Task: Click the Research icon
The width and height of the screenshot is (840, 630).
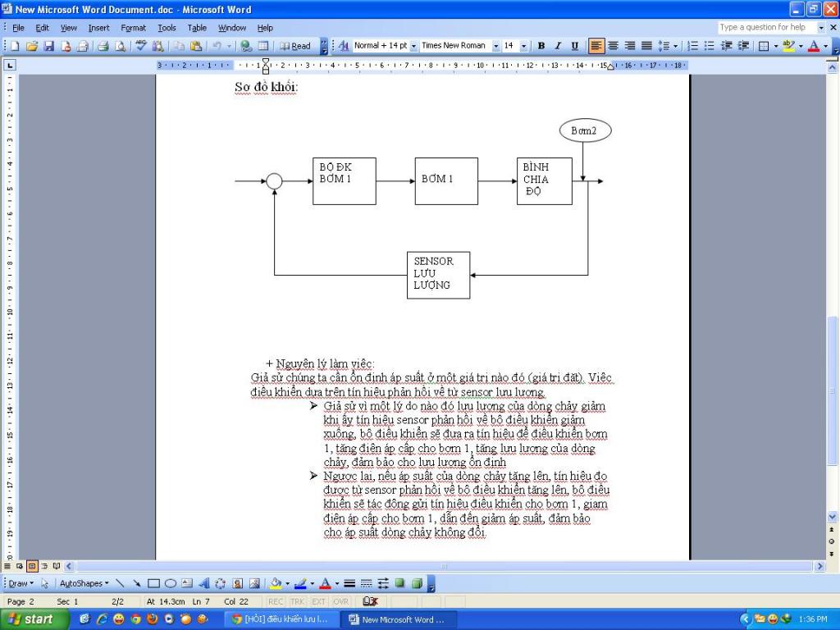Action: tap(157, 46)
